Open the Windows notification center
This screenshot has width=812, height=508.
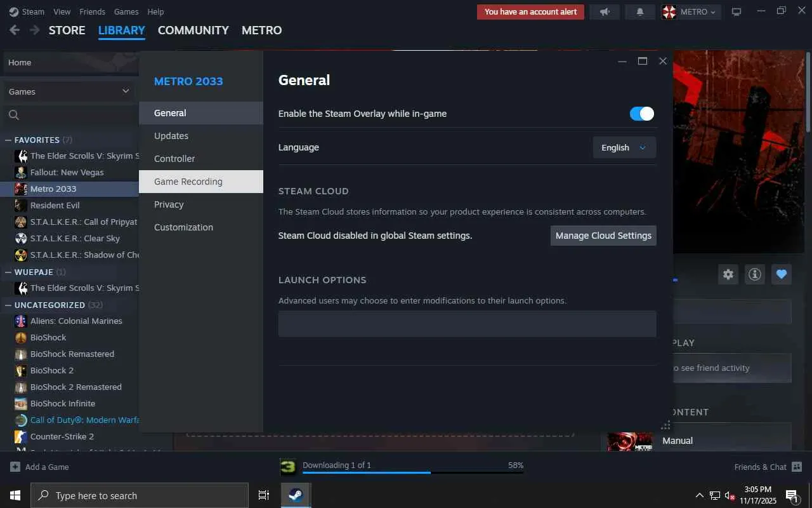click(792, 495)
